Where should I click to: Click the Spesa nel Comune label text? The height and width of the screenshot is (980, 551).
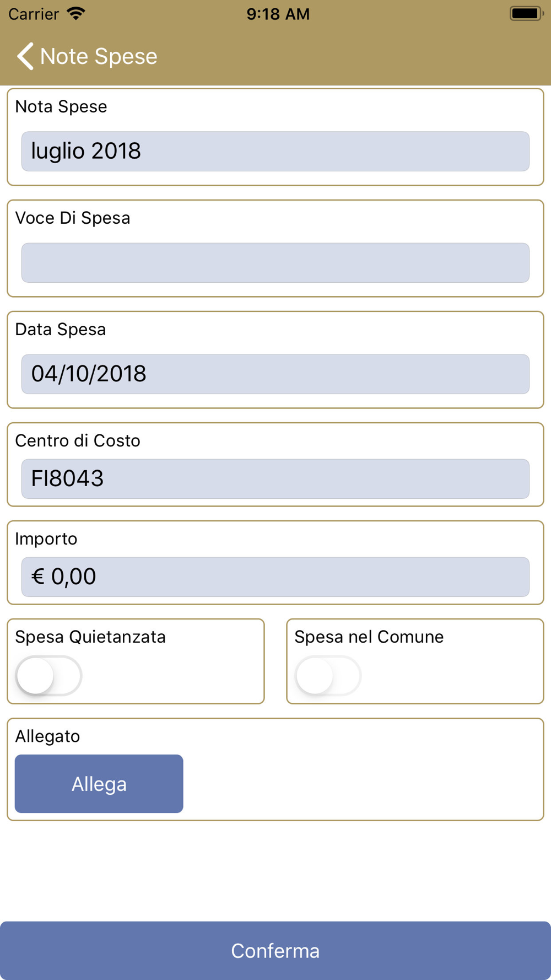pyautogui.click(x=369, y=637)
